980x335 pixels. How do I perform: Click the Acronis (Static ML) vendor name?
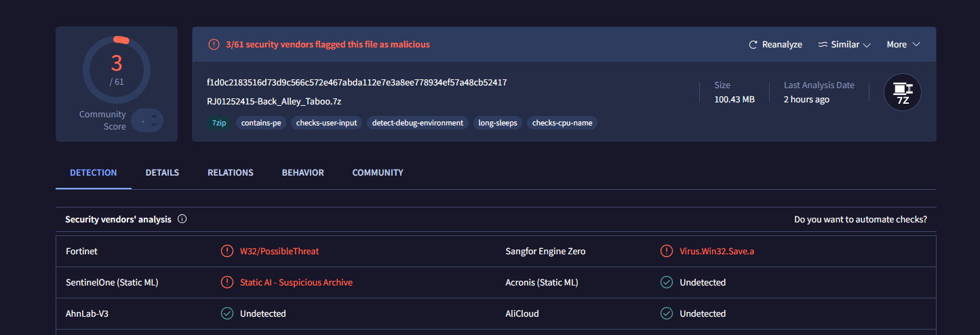[x=542, y=282]
